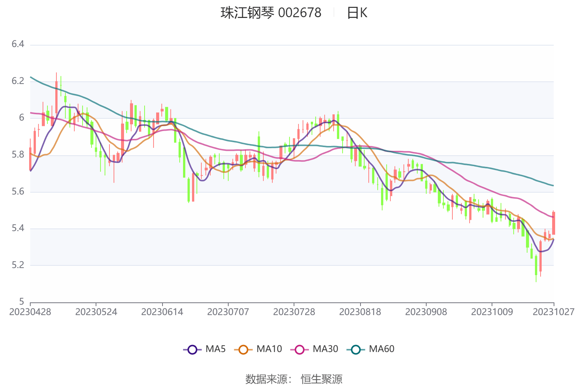The width and height of the screenshot is (588, 386).
Task: Toggle the MA30 legend series
Action: pyautogui.click(x=314, y=349)
